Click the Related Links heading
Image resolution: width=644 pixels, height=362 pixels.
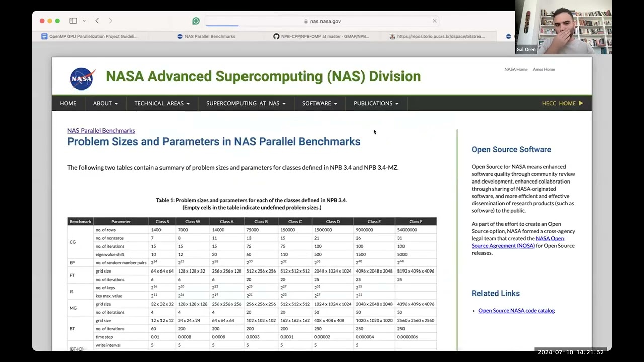click(496, 293)
